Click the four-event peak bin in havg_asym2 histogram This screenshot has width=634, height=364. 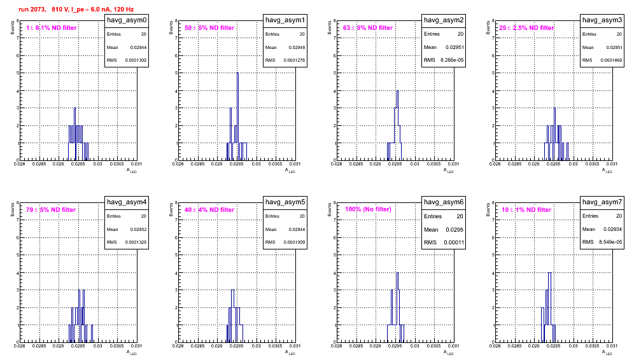(397, 125)
